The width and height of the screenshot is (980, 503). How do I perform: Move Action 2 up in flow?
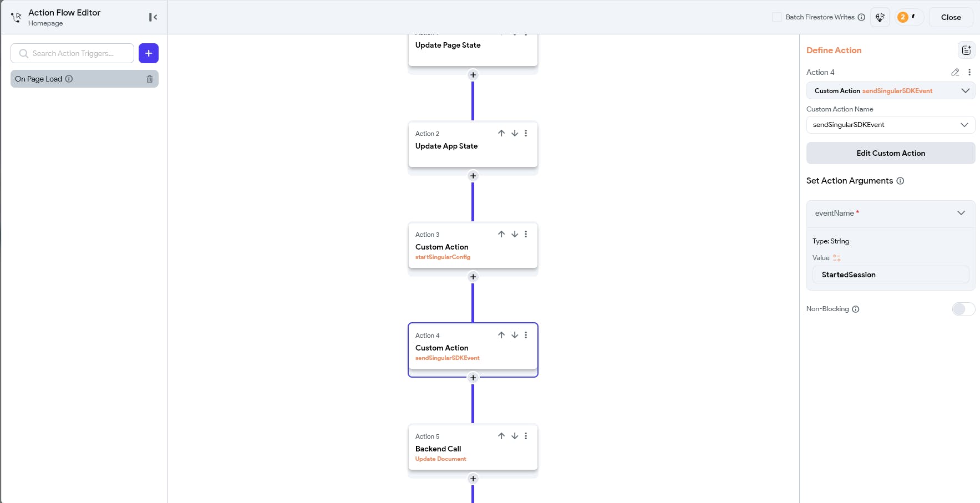tap(501, 133)
